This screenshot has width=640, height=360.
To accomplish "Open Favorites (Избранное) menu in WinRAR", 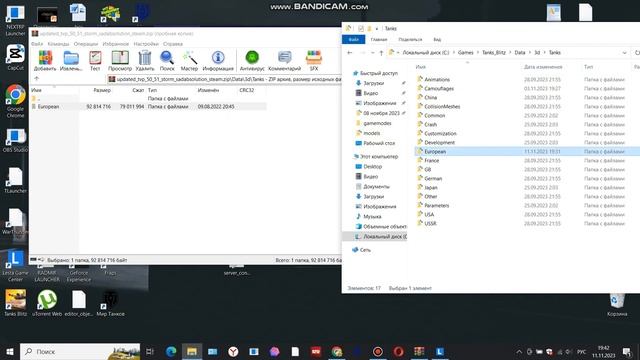I will coord(116,44).
